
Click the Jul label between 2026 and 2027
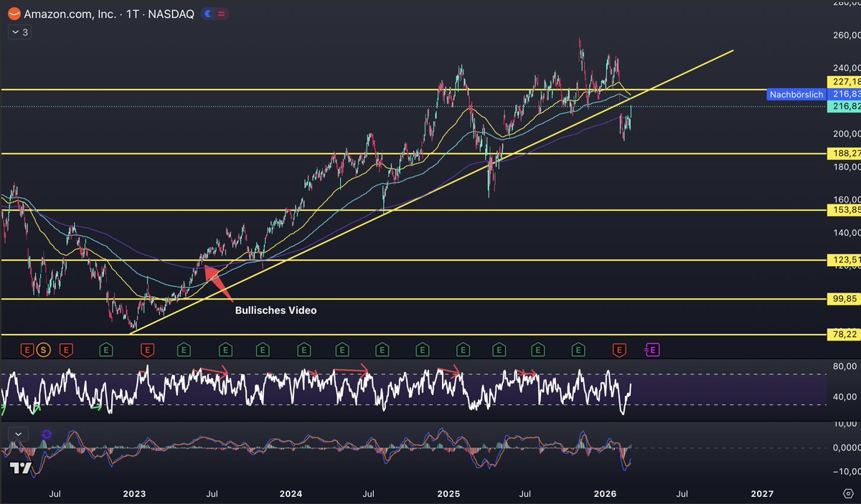pyautogui.click(x=682, y=494)
